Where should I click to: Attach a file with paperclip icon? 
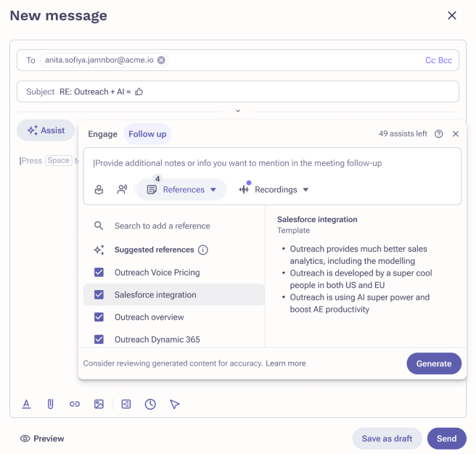50,404
